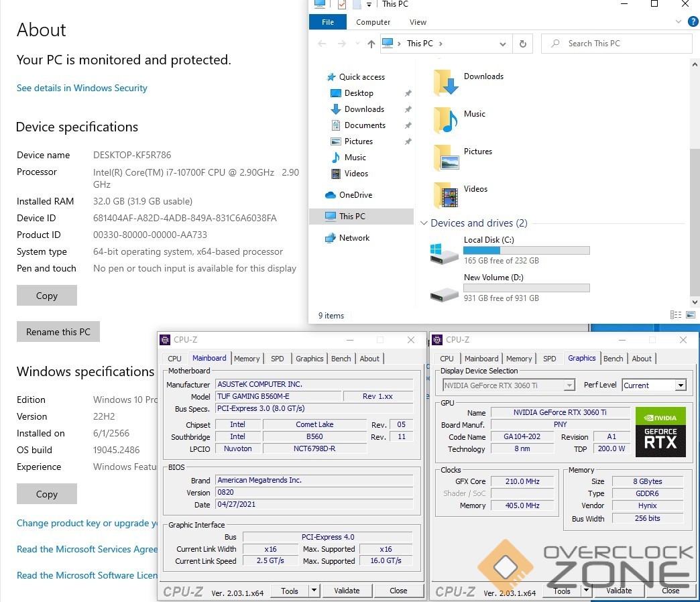Open Tools dropdown arrow in Graphics CPU-Z
The height and width of the screenshot is (602, 700).
click(586, 591)
